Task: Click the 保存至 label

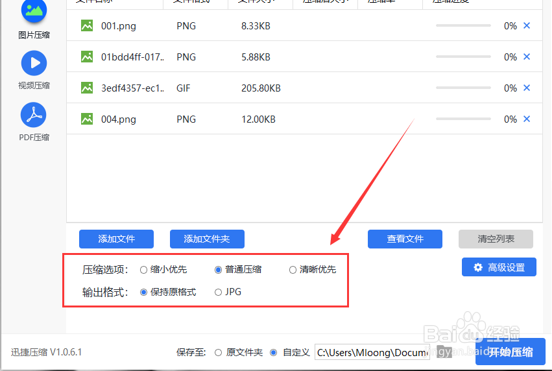Action: point(191,352)
